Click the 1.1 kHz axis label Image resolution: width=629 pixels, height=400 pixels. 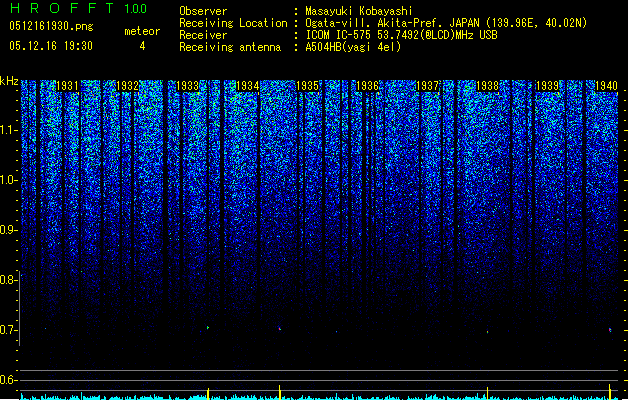[11, 130]
